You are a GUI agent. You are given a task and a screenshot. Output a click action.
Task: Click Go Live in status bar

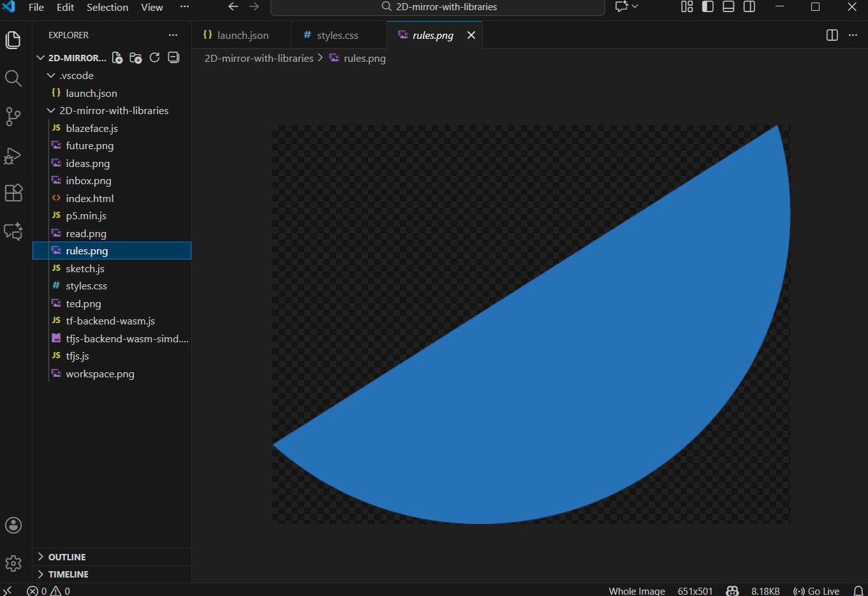click(x=816, y=591)
